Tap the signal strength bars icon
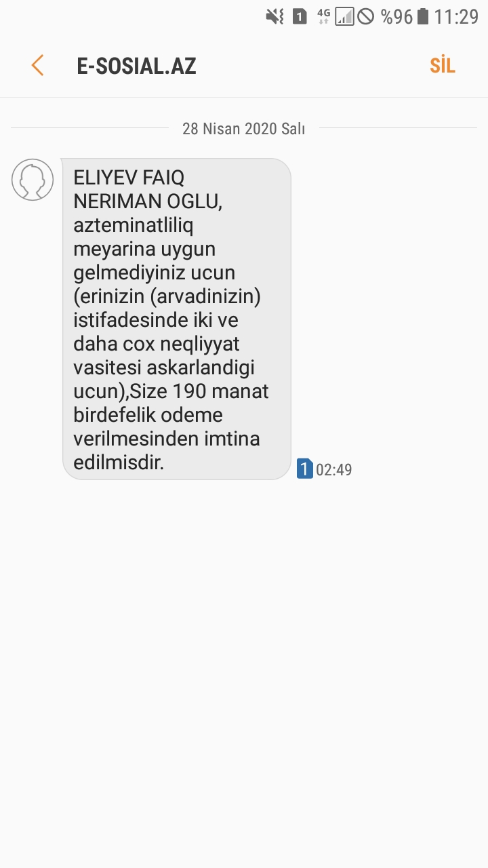Screen dimensions: 488x868 click(x=344, y=16)
